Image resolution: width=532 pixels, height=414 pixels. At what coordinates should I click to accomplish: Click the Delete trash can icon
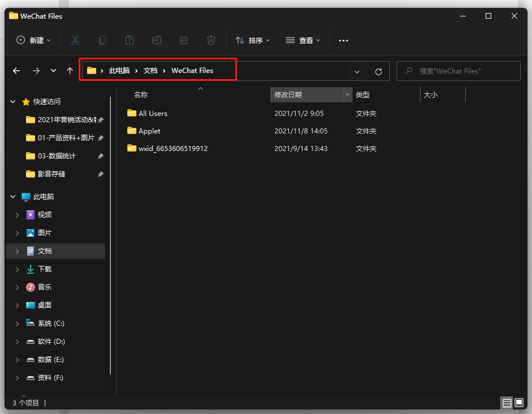click(211, 40)
